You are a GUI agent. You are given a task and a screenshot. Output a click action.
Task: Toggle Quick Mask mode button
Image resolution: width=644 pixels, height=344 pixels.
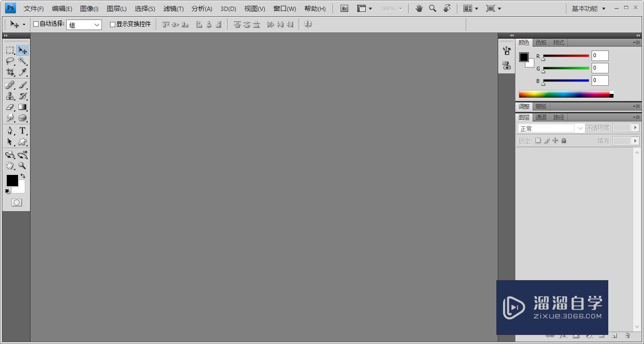click(x=17, y=202)
